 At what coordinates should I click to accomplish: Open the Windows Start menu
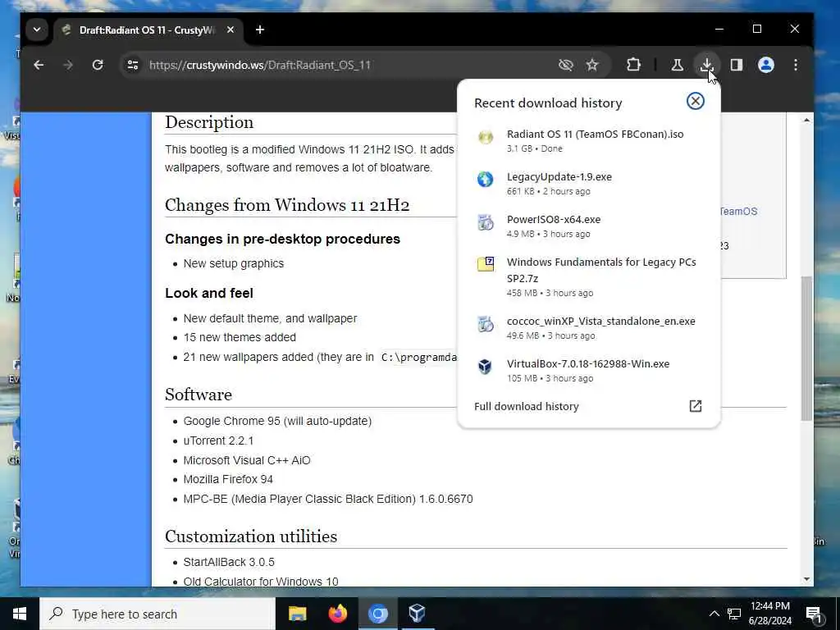tap(20, 614)
